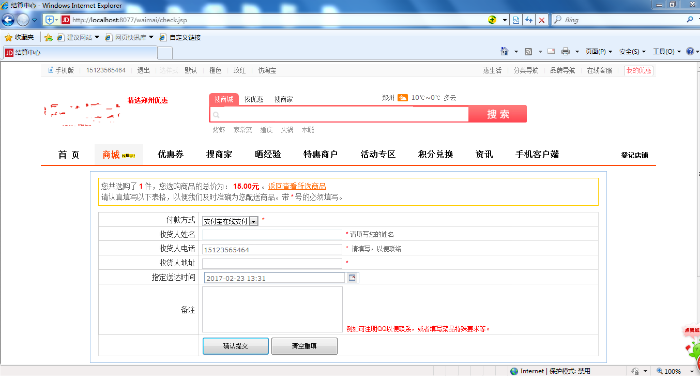Click the green round icon in address bar

492,20
